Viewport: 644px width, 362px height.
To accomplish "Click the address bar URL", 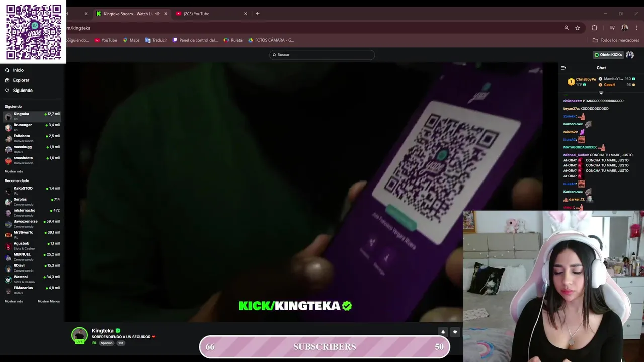I will pyautogui.click(x=78, y=28).
